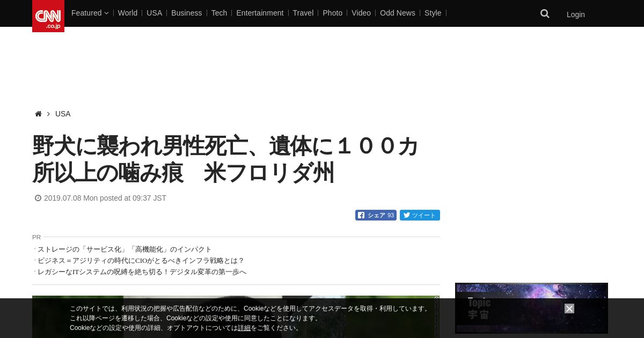The image size is (644, 338).
Task: Open PR link レガシーなITシステムの呪縛を絶ち切る
Action: pyautogui.click(x=142, y=272)
